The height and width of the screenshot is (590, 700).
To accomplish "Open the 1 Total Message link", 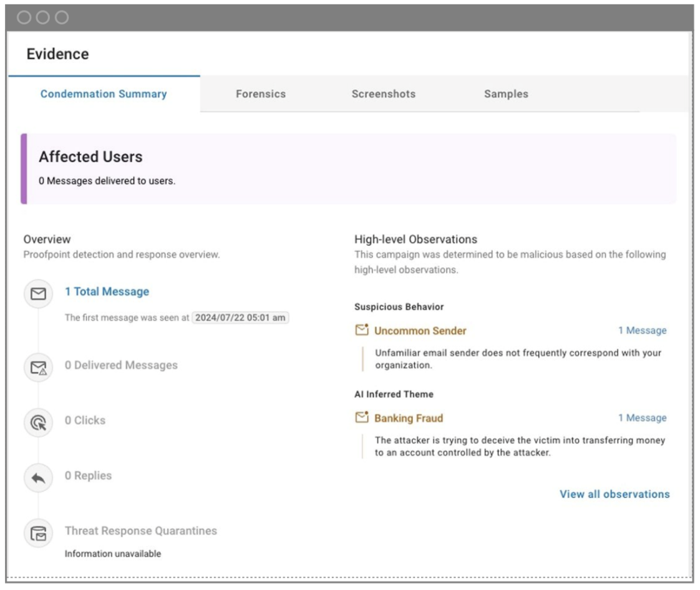I will point(107,291).
